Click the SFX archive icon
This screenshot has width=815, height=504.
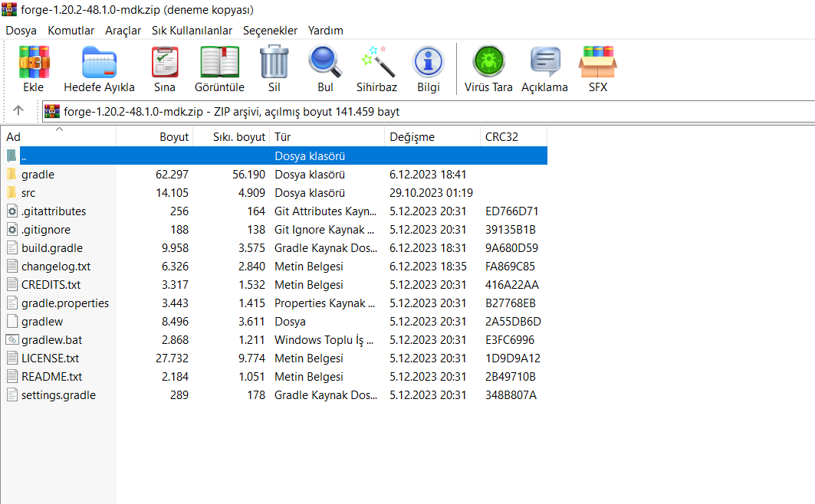pyautogui.click(x=598, y=62)
